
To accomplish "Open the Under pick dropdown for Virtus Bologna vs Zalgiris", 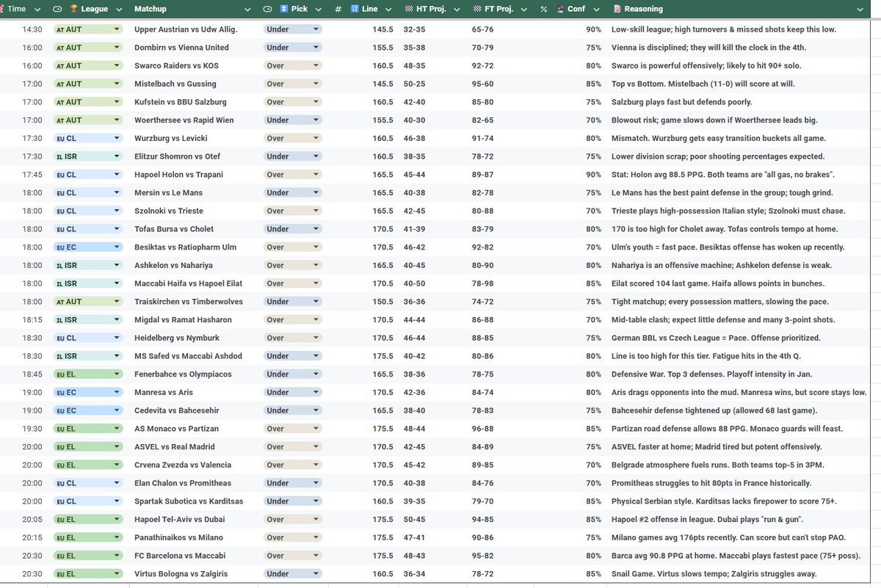I will [x=316, y=574].
